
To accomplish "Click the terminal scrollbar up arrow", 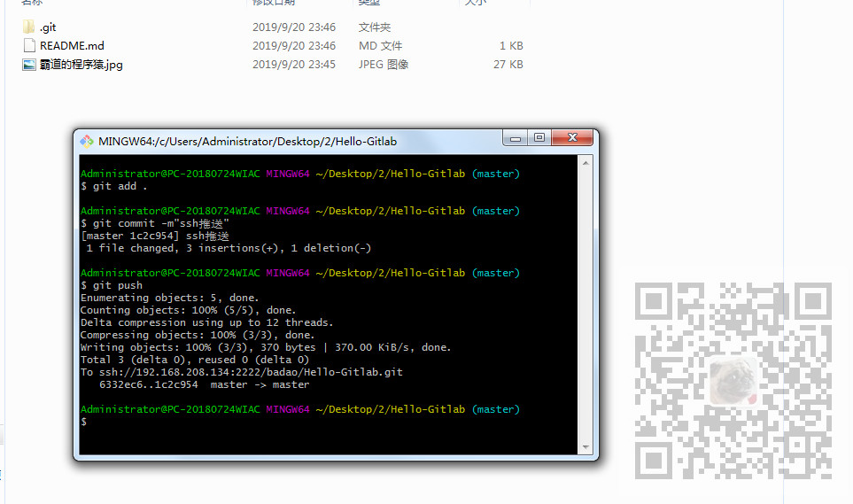I will coord(585,163).
